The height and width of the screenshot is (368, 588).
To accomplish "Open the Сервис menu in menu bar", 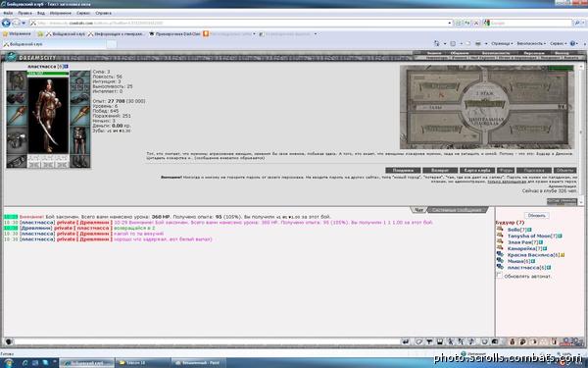I will (83, 13).
